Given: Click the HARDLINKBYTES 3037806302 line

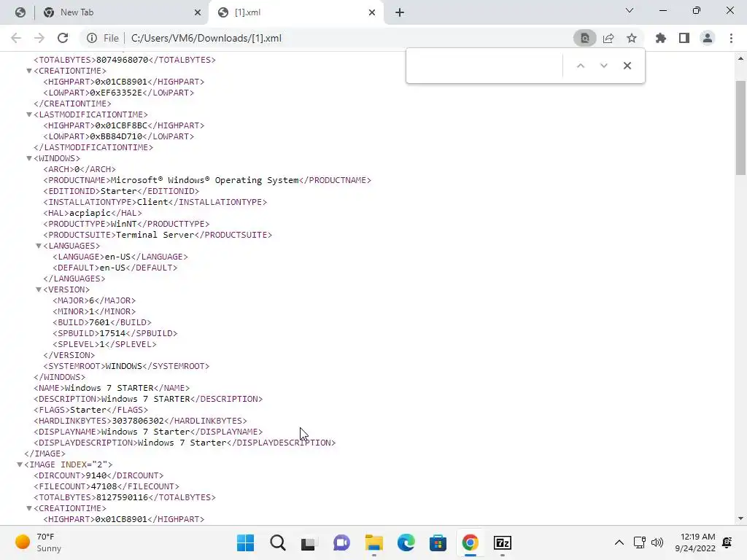Looking at the screenshot, I should (141, 421).
